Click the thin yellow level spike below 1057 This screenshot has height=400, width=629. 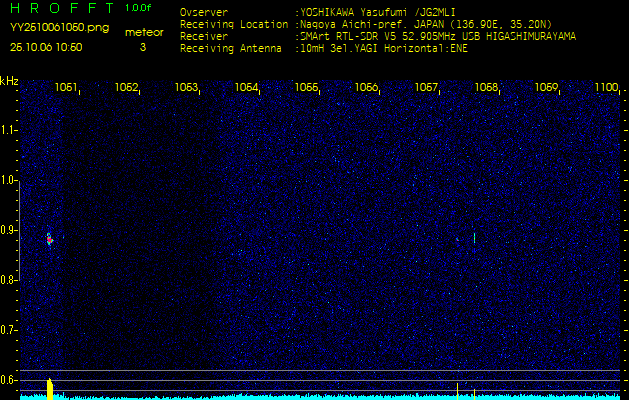point(457,391)
